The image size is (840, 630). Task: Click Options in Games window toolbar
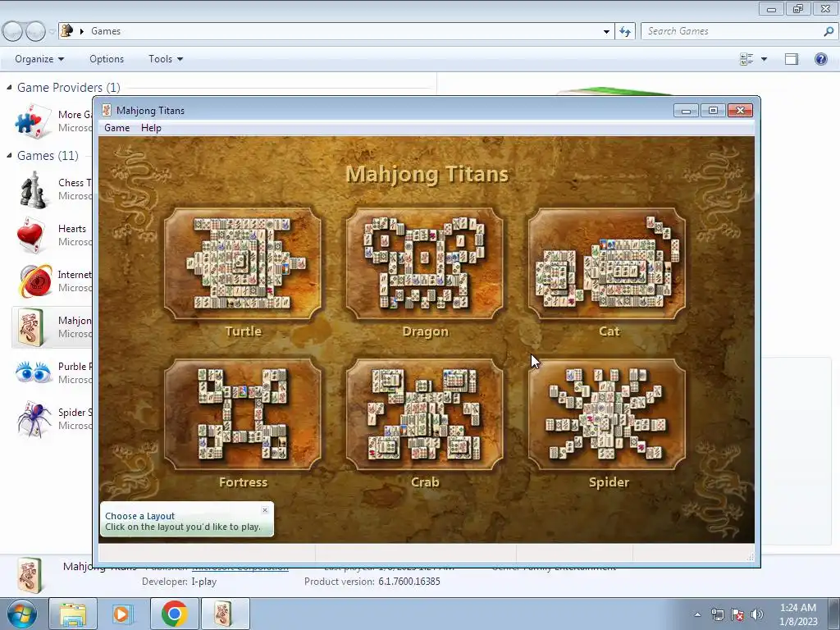coord(107,59)
